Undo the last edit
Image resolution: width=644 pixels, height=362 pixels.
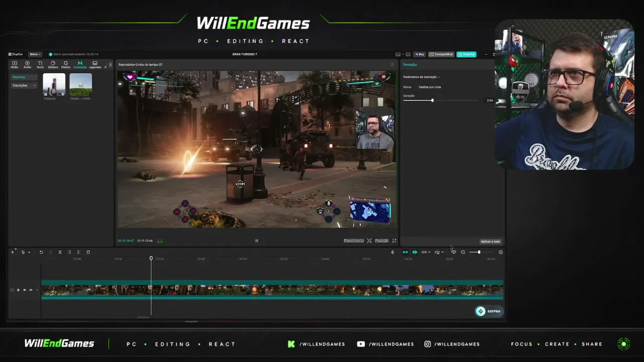point(41,252)
